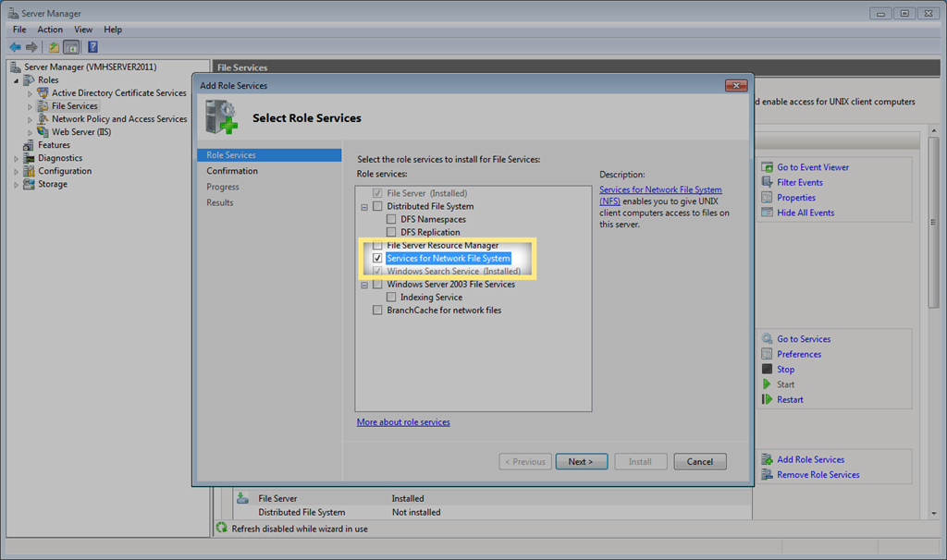Click the Configuration node icon
The height and width of the screenshot is (560, 947).
[x=29, y=171]
